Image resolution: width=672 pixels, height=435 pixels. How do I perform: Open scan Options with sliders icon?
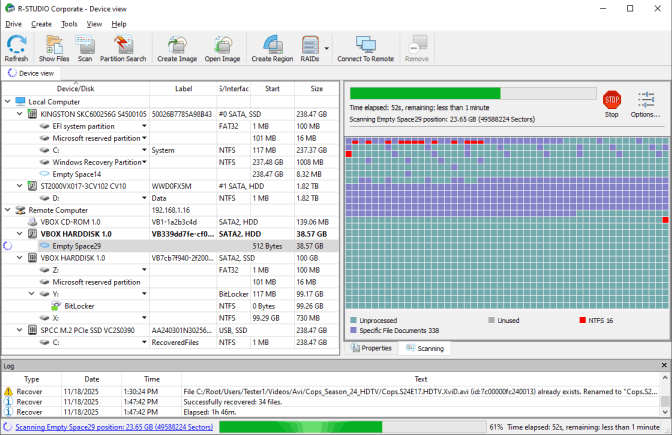pos(646,101)
